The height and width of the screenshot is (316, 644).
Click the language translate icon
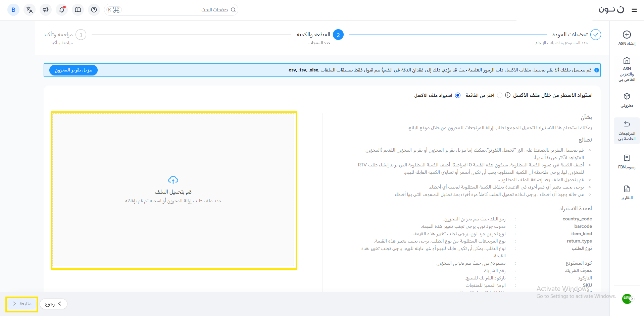pyautogui.click(x=30, y=10)
